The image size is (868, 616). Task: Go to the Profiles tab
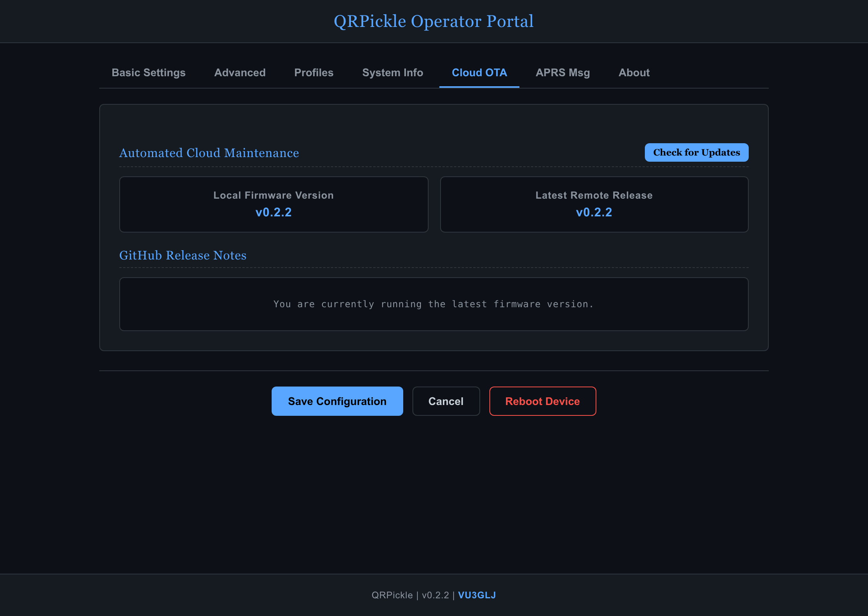point(314,73)
